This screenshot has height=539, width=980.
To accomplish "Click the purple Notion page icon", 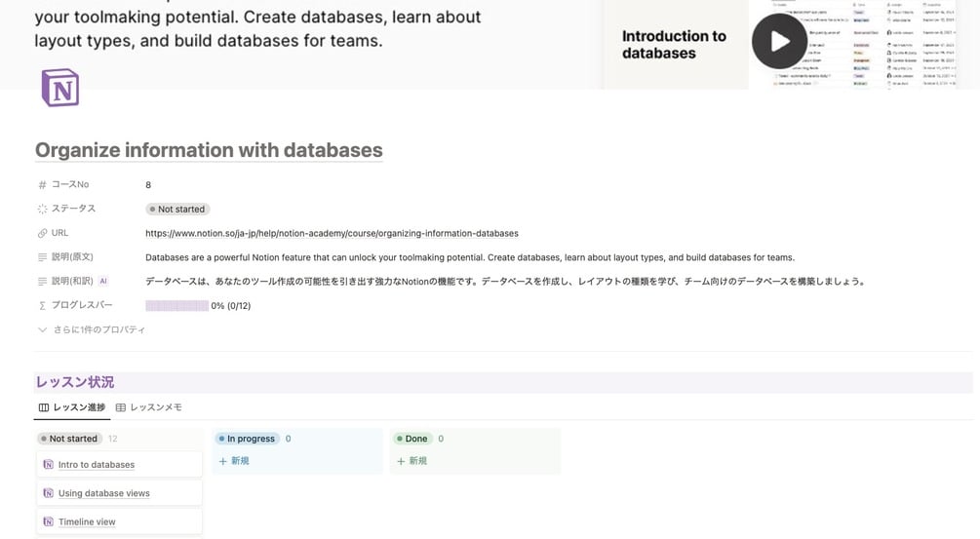I will pyautogui.click(x=59, y=89).
